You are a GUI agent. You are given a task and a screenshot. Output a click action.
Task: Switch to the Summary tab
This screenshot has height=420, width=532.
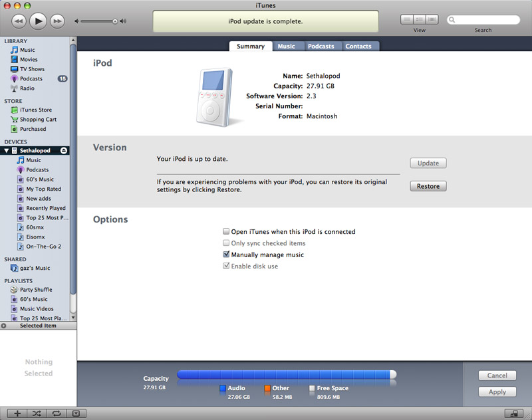coord(251,46)
